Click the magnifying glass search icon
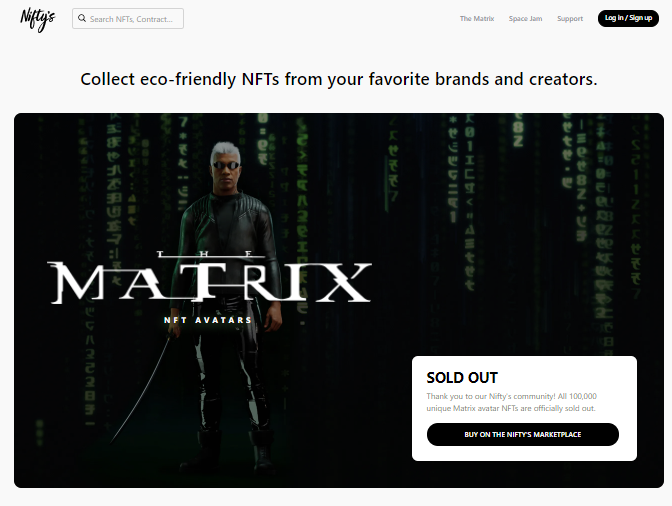 [x=82, y=18]
